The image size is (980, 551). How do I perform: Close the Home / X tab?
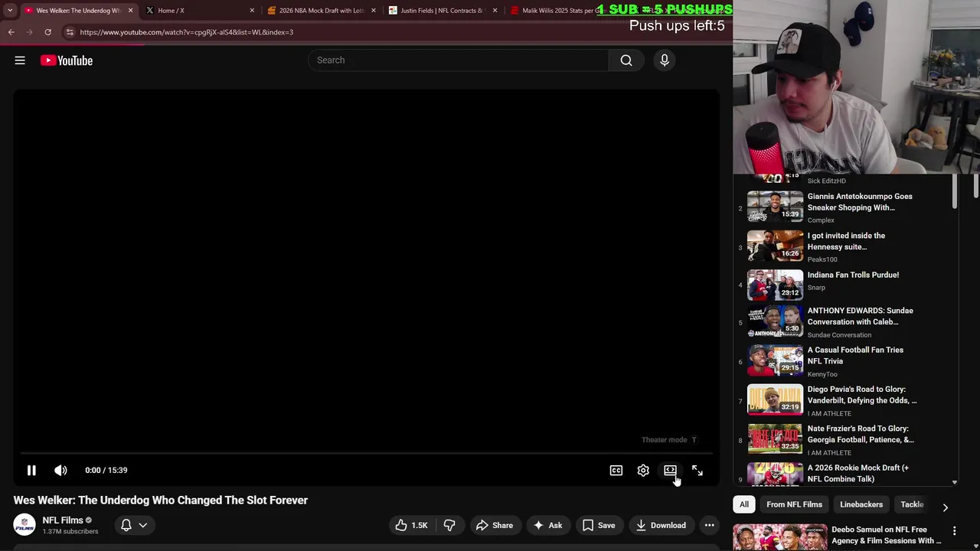[252, 11]
